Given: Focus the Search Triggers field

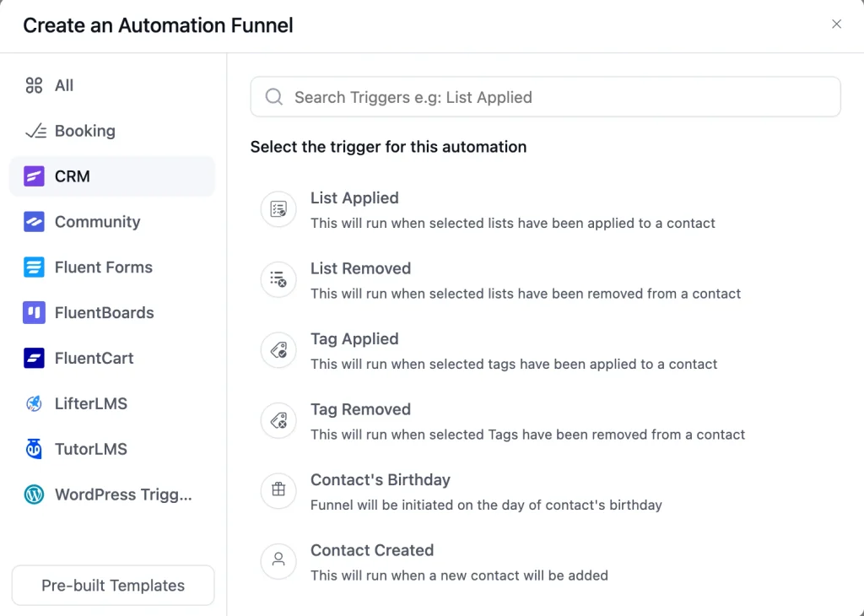Looking at the screenshot, I should tap(546, 97).
